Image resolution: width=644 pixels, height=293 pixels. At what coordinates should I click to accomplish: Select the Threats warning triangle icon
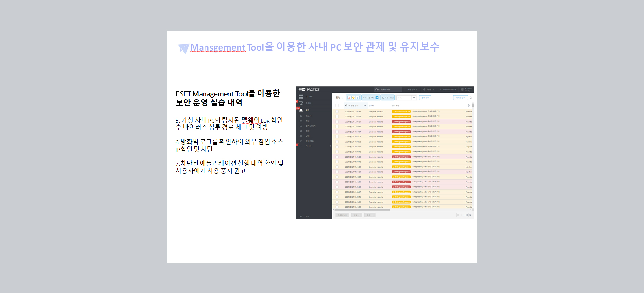(301, 110)
